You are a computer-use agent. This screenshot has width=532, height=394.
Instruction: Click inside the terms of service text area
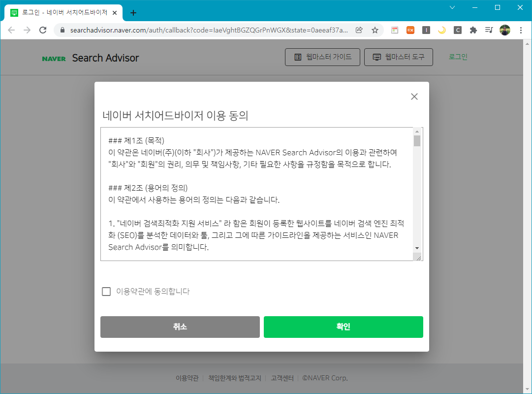pyautogui.click(x=257, y=194)
